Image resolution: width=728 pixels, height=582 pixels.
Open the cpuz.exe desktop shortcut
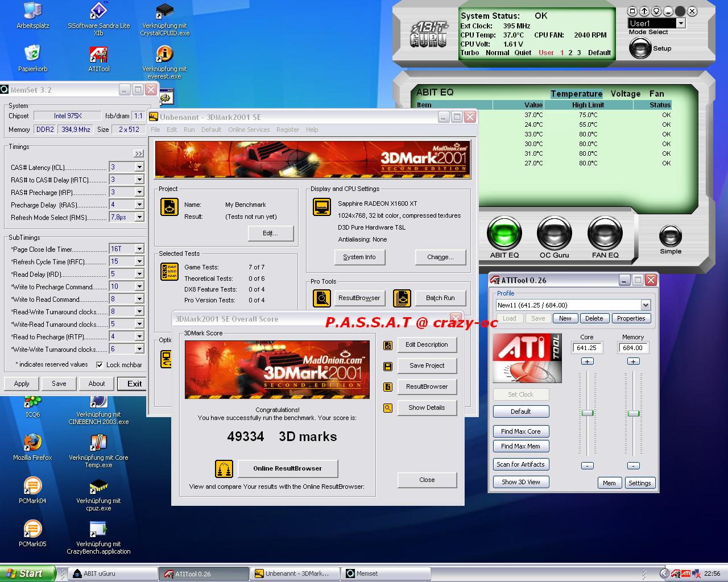(99, 494)
